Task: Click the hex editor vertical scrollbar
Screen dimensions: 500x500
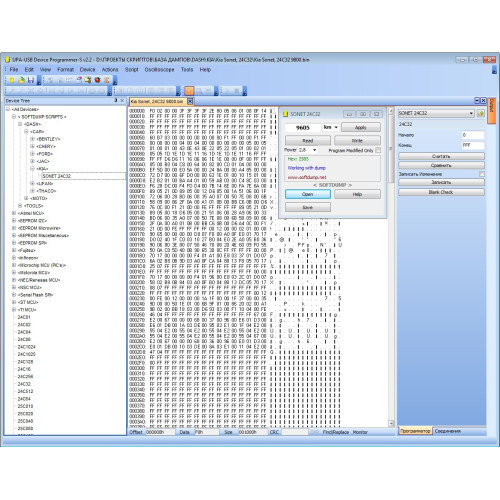Action: 391,267
